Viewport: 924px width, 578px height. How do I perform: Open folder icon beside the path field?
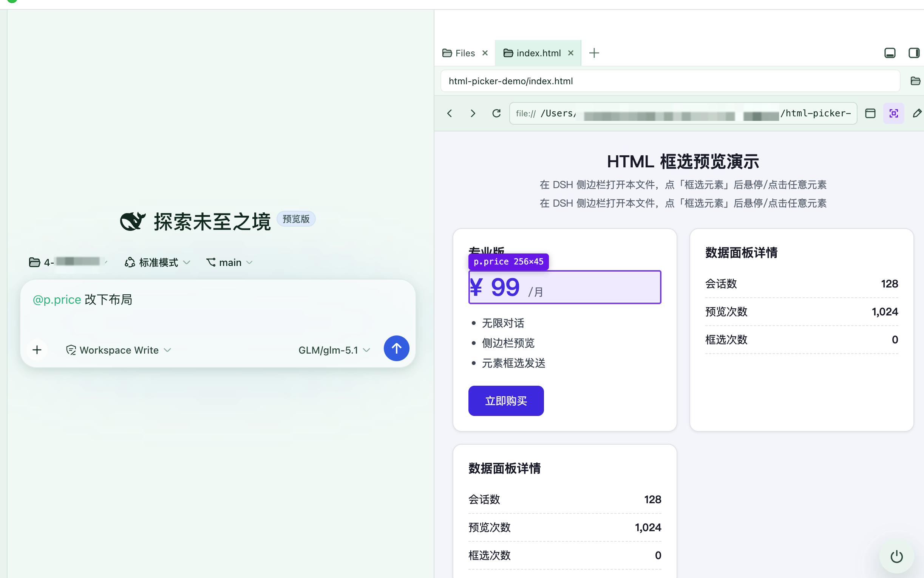pyautogui.click(x=915, y=81)
